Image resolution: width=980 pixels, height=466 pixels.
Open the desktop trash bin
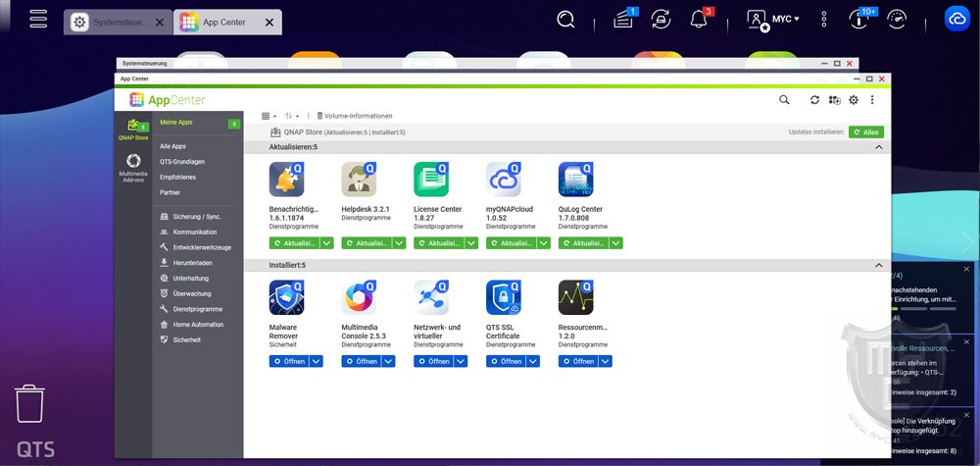coord(29,403)
